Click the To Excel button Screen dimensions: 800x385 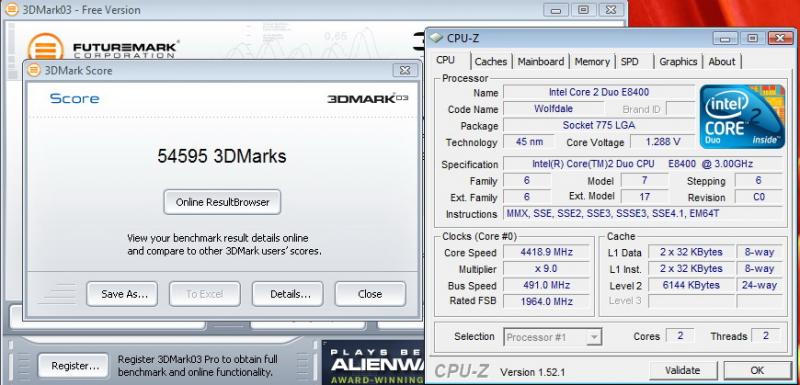(x=205, y=294)
